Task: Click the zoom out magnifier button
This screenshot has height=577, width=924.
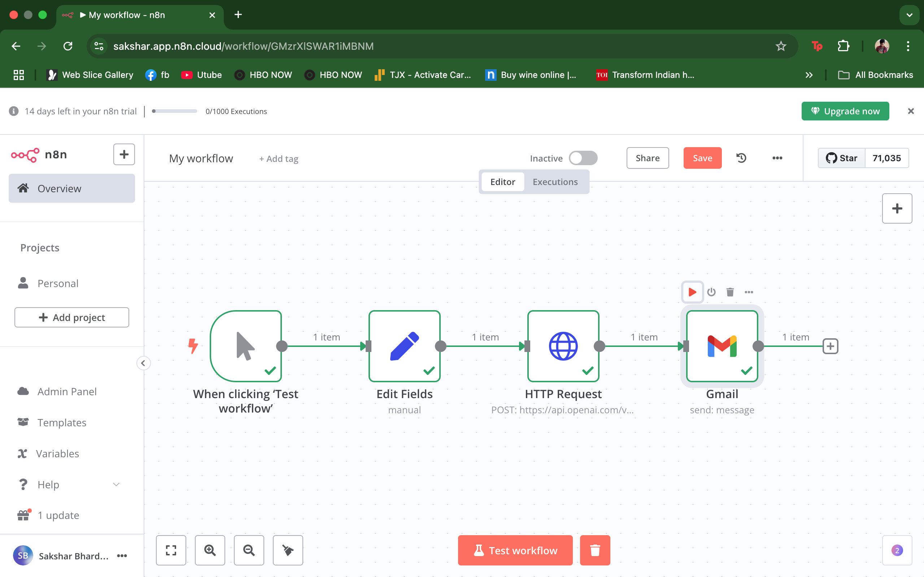Action: point(249,550)
